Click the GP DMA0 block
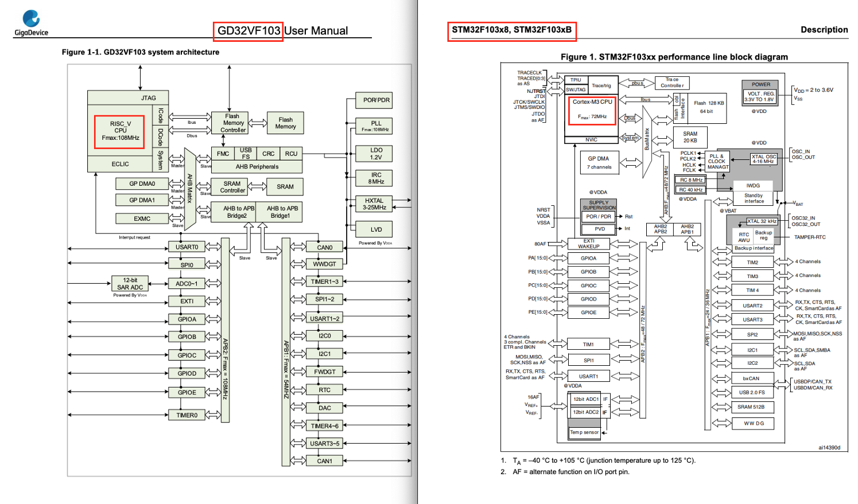Image resolution: width=858 pixels, height=504 pixels. pos(142,183)
